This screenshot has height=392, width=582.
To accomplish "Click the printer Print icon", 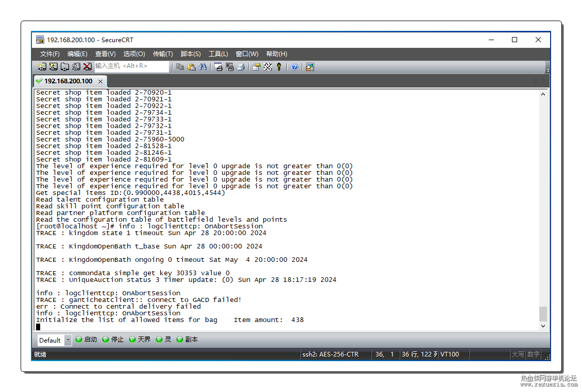I will pyautogui.click(x=241, y=67).
